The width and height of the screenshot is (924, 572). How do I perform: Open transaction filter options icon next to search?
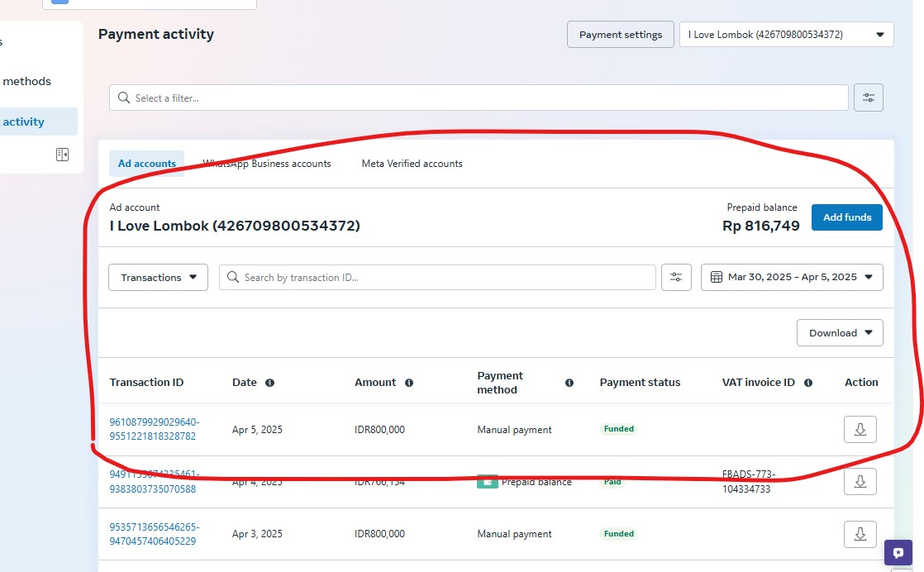[676, 278]
